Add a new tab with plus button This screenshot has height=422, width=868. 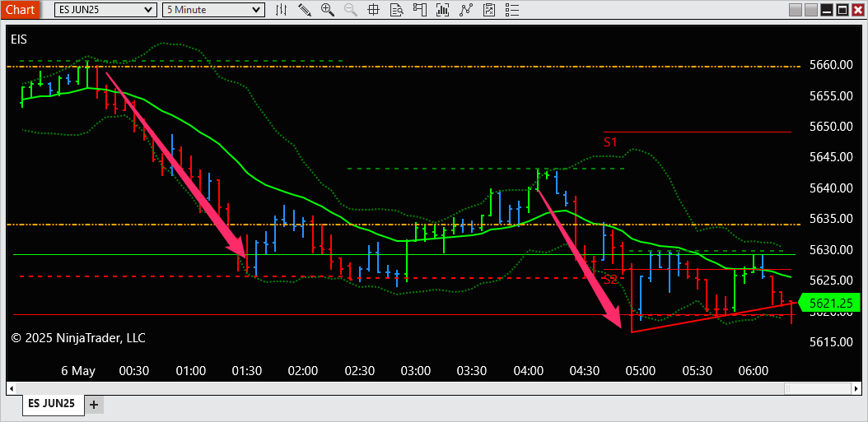tap(94, 404)
